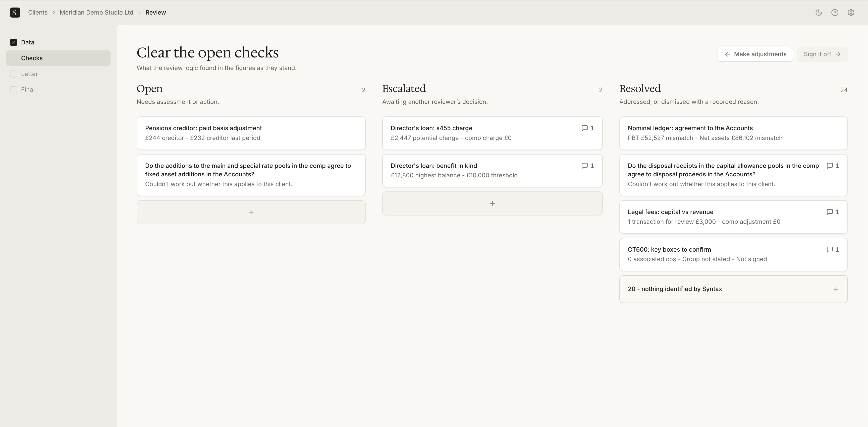Click the Review breadcrumb item
This screenshot has height=427, width=868.
click(156, 13)
